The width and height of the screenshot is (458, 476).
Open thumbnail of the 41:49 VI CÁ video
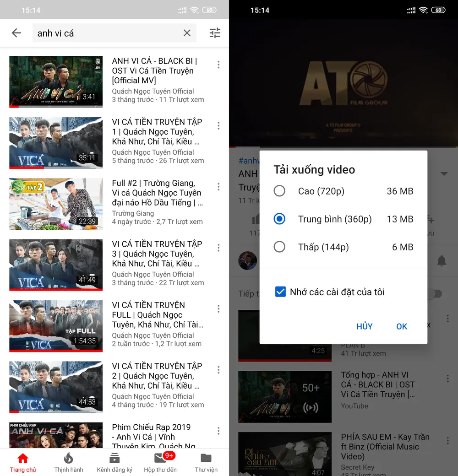[56, 265]
